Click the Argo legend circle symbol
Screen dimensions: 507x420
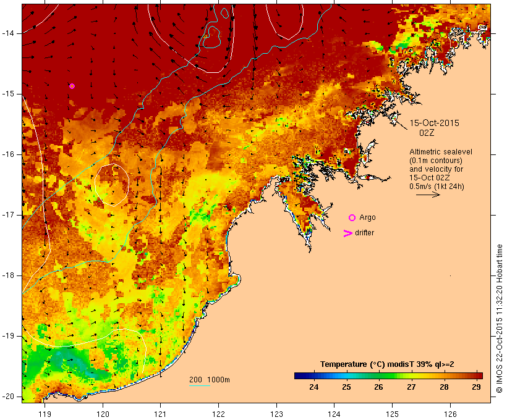[352, 218]
